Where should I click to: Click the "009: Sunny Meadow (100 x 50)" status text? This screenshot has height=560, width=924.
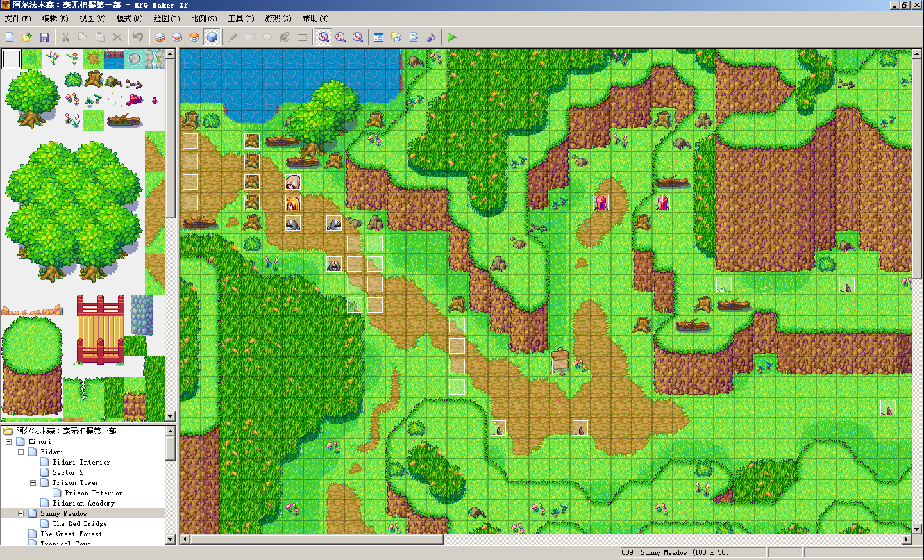point(675,552)
